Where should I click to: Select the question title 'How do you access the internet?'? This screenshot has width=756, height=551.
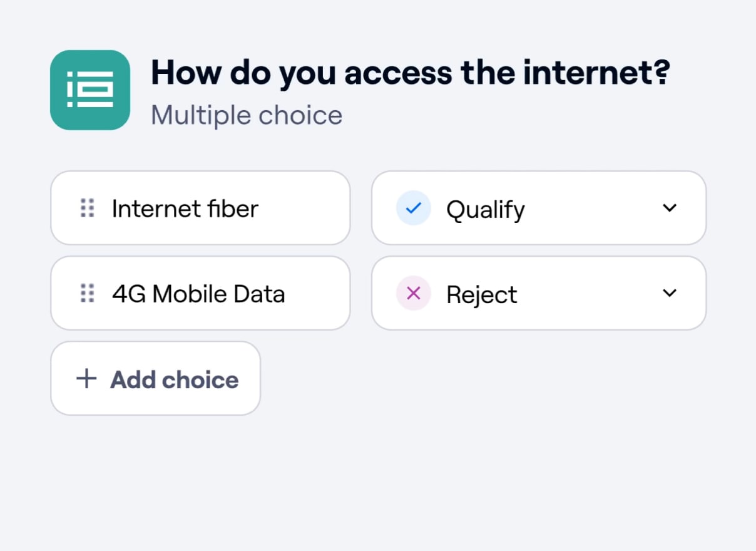coord(410,73)
